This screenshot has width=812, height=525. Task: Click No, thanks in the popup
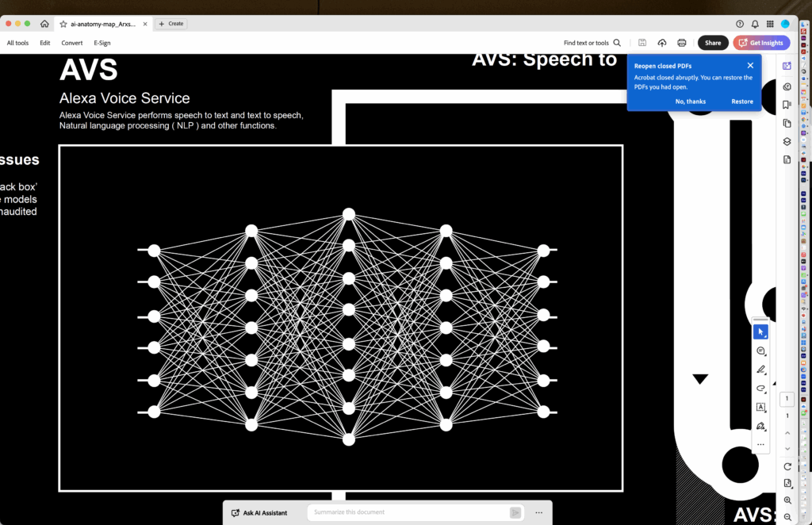click(691, 102)
